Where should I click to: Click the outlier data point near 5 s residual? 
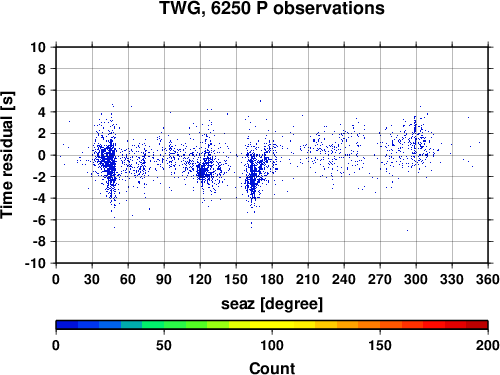pos(260,101)
